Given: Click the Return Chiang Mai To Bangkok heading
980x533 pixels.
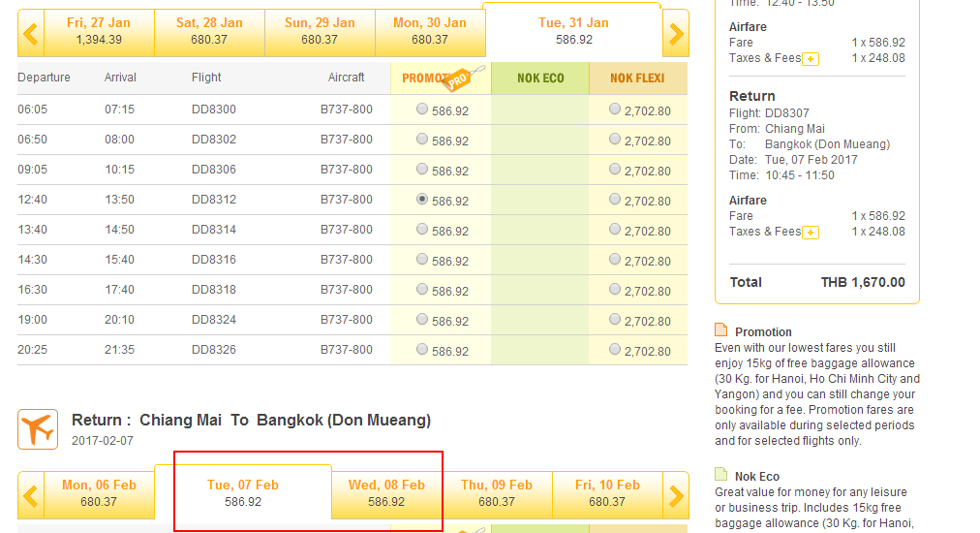Looking at the screenshot, I should click(x=251, y=420).
